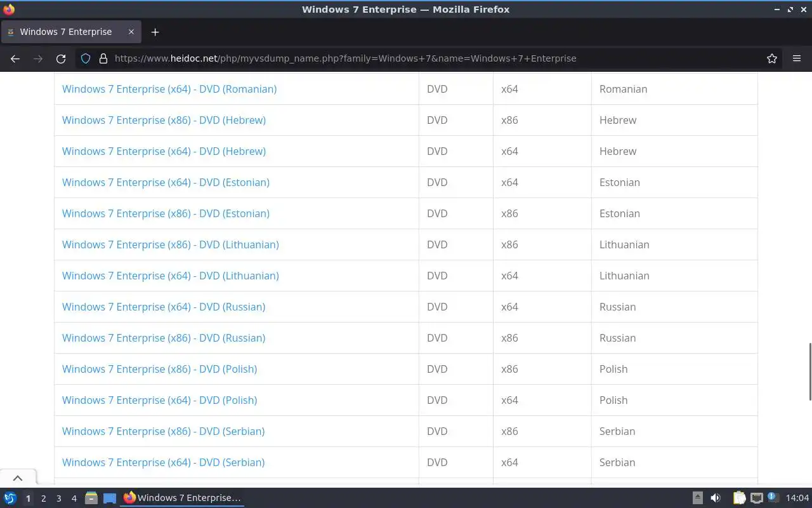Open the notification tray icon
The image size is (812, 508).
click(x=773, y=498)
